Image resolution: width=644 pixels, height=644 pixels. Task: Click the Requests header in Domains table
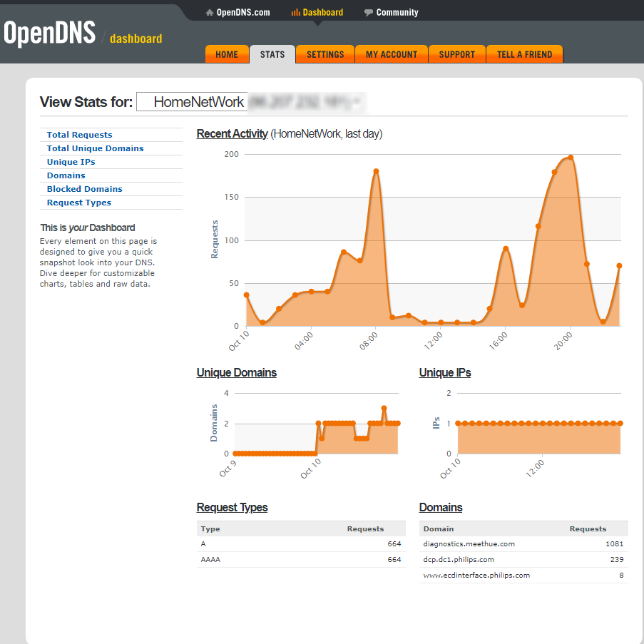click(588, 528)
